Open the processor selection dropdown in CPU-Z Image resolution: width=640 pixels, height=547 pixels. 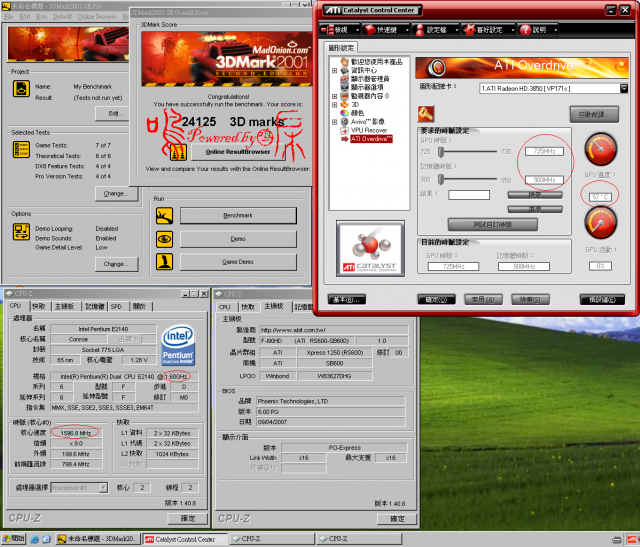coord(103,488)
